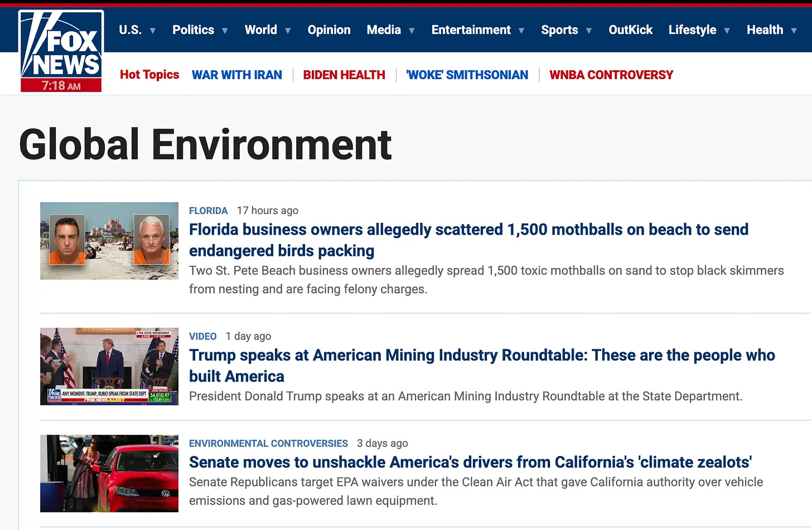Screen dimensions: 812x530
Task: Go to the Sports section
Action: pos(559,30)
